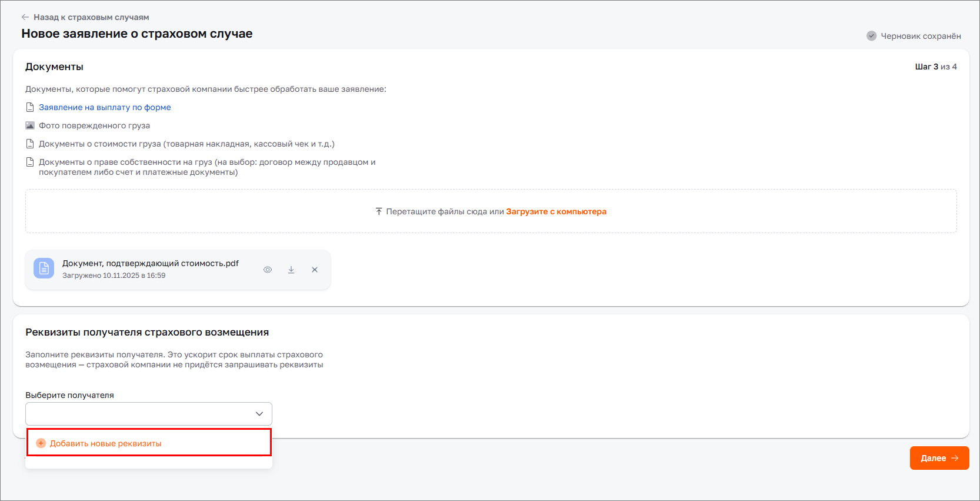Select 'Добавить новые реквизиты' menu option
980x501 pixels.
(106, 443)
